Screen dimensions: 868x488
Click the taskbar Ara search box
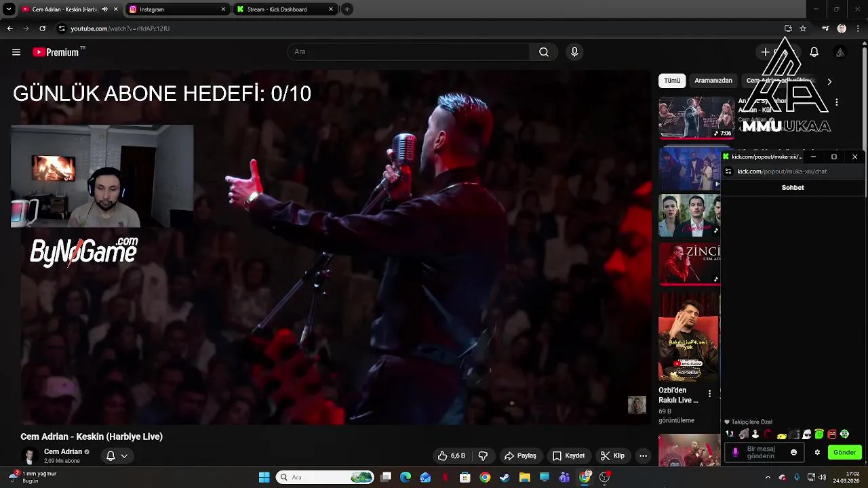click(325, 477)
